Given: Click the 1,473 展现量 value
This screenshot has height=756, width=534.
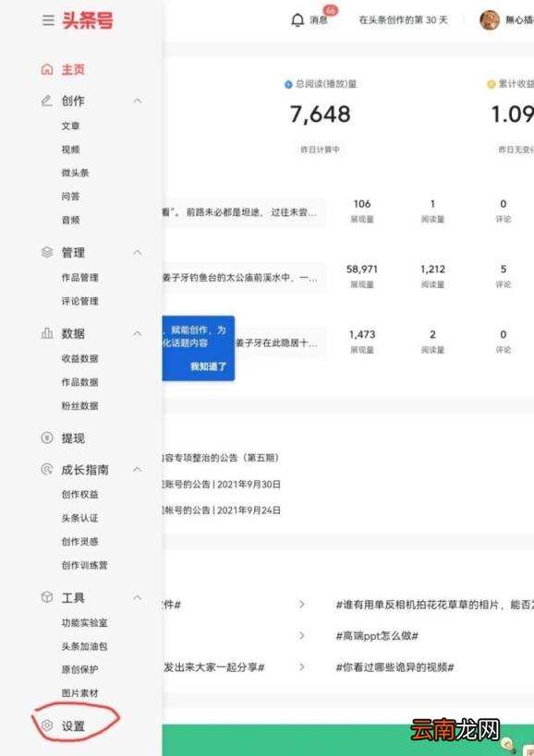Looking at the screenshot, I should point(362,334).
